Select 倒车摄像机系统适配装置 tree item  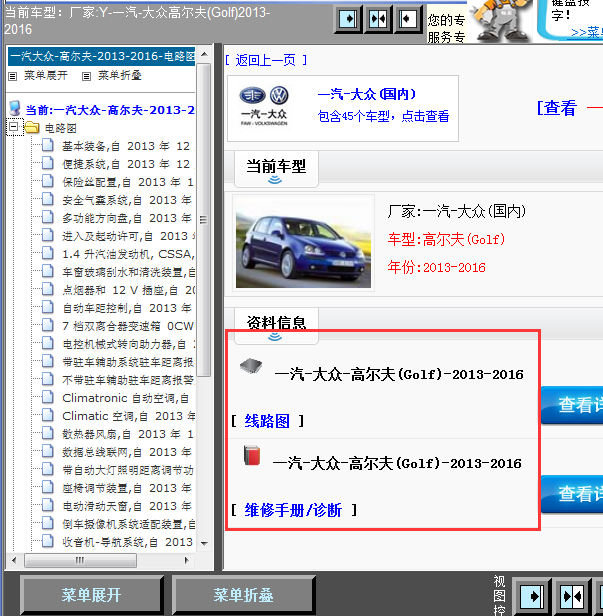128,524
